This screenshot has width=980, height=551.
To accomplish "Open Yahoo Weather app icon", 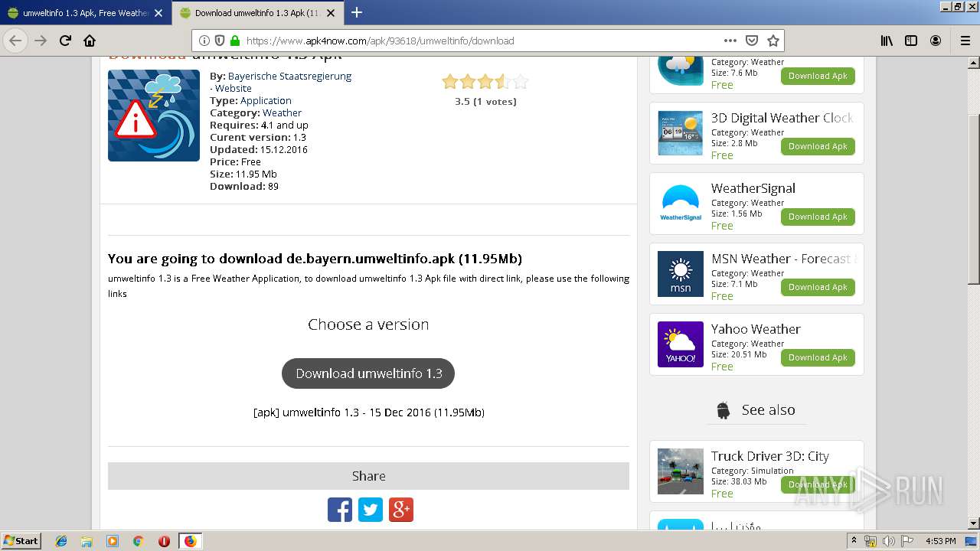I will click(681, 344).
